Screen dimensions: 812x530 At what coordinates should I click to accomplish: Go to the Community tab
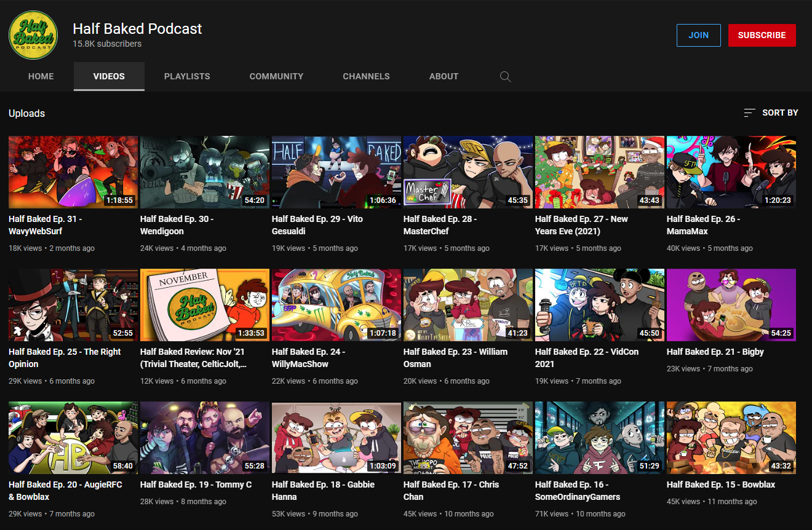click(x=276, y=76)
